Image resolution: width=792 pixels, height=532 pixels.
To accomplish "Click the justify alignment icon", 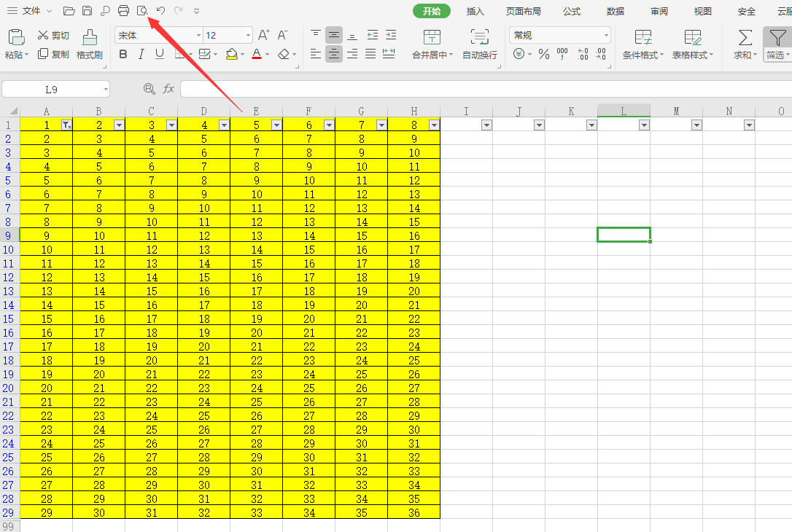I will (370, 53).
